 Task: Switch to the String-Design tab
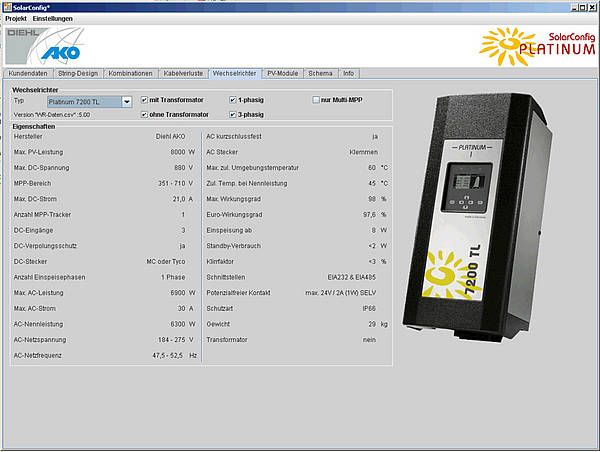[78, 73]
